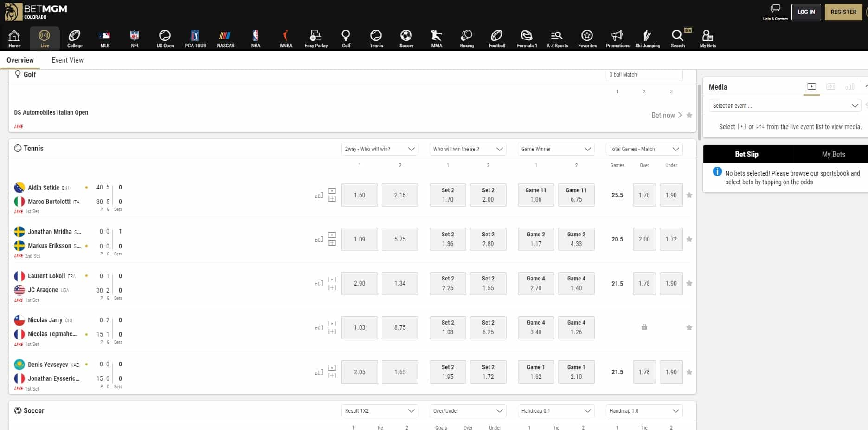Screen dimensions: 868x430
Task: Expand the Handicap 1:0 dropdown
Action: point(644,411)
